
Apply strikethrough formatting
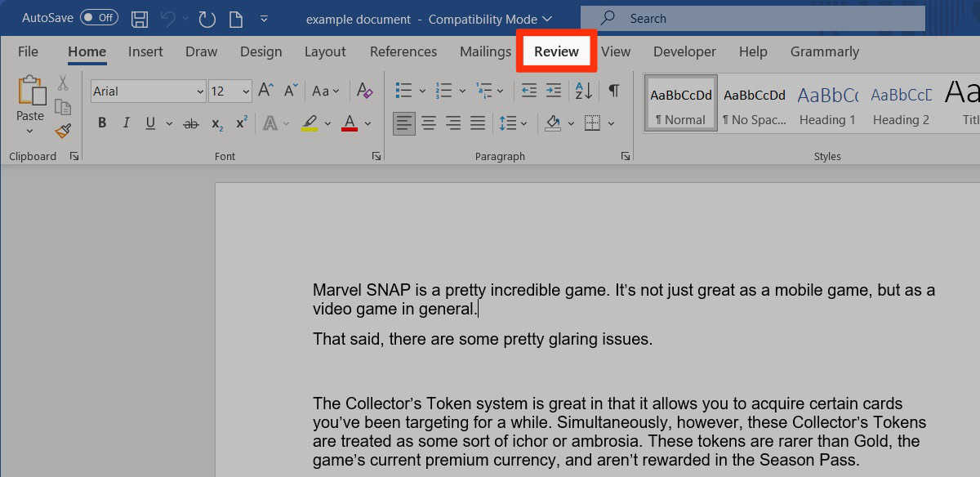click(191, 123)
